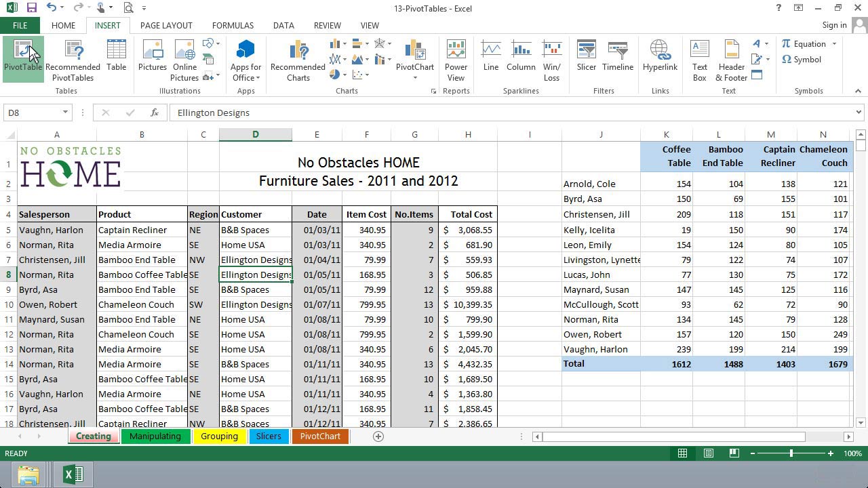The image size is (868, 488).
Task: Switch to the REVIEW tab
Action: click(x=328, y=25)
